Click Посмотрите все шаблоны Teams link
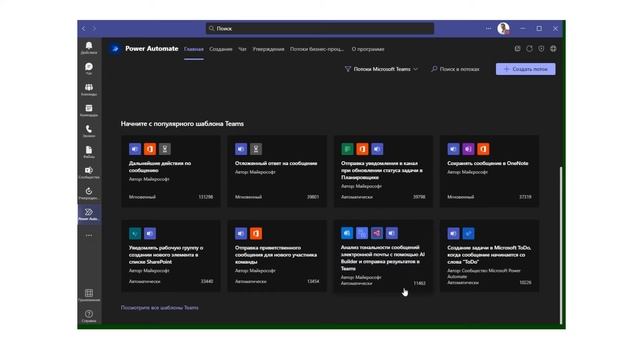Image resolution: width=640 pixels, height=360 pixels. tap(160, 308)
